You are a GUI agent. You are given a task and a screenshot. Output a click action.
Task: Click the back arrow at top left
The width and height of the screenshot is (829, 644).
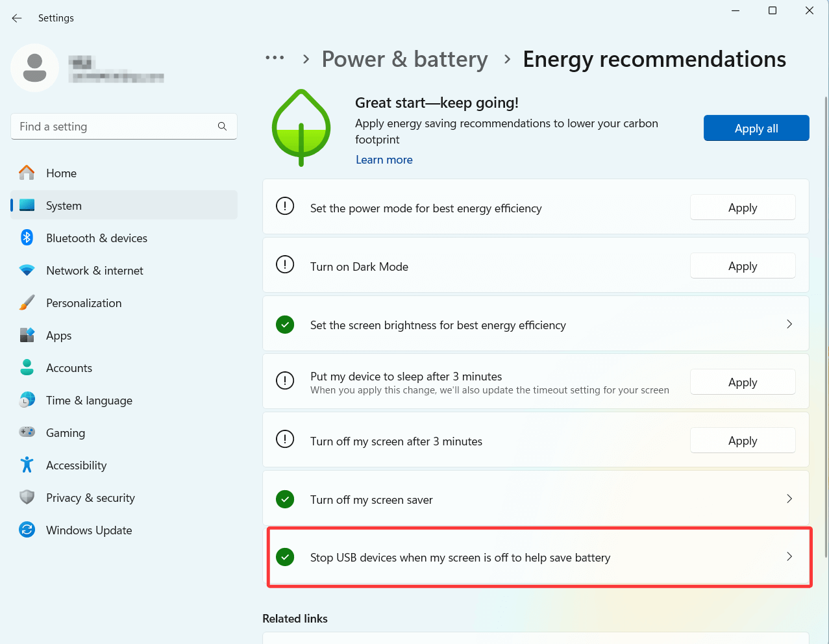[x=16, y=18]
